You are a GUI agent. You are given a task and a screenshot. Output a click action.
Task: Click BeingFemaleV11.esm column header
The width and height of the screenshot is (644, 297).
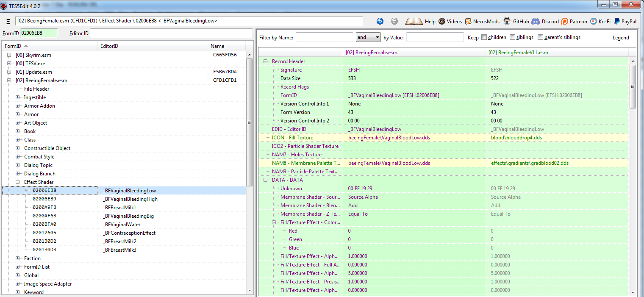557,53
